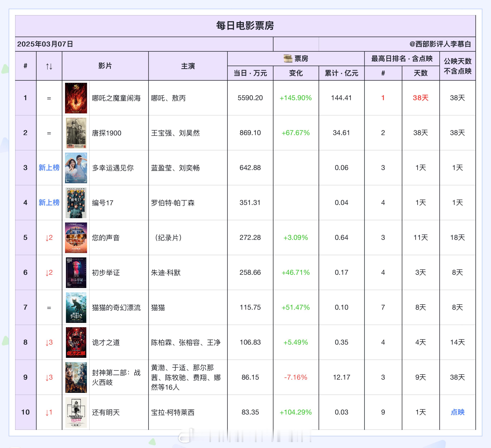Click the 影片 column header
491x448 pixels.
point(105,66)
